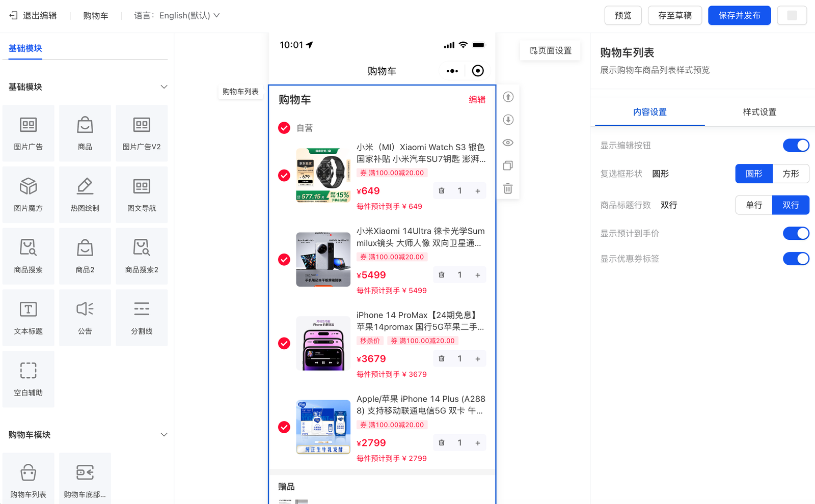815x504 pixels.
Task: Hide module using the eye icon
Action: (508, 143)
